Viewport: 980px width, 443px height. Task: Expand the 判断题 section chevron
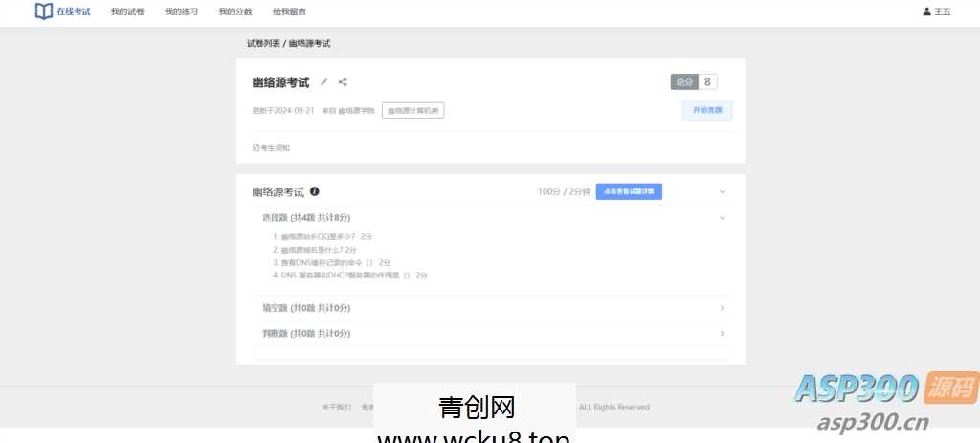[x=723, y=334]
